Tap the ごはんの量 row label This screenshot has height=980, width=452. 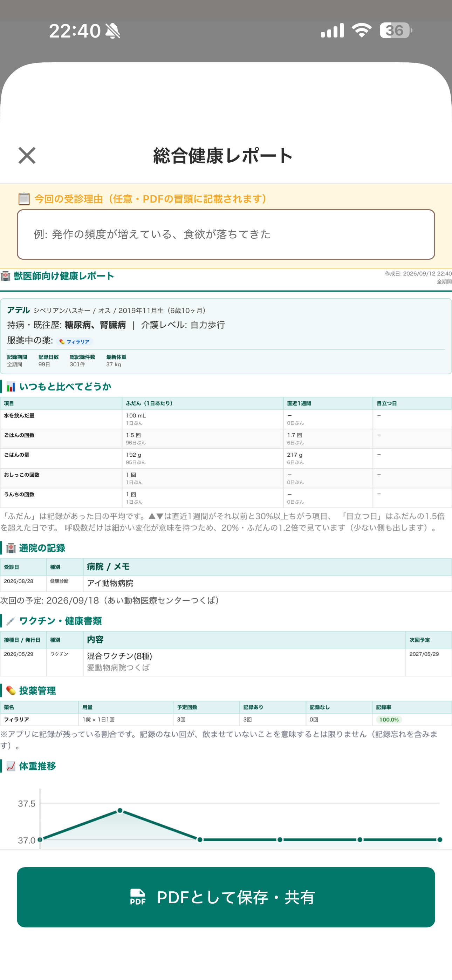pyautogui.click(x=17, y=455)
